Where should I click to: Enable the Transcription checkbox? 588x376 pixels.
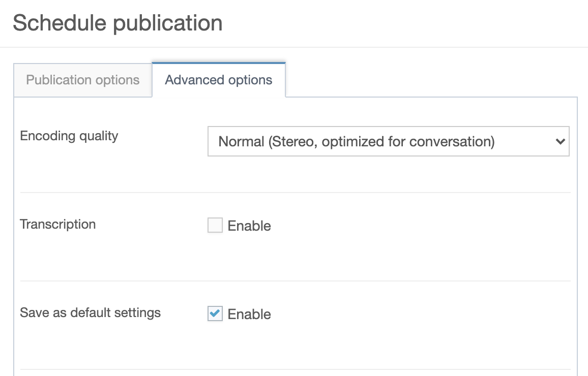click(x=215, y=225)
